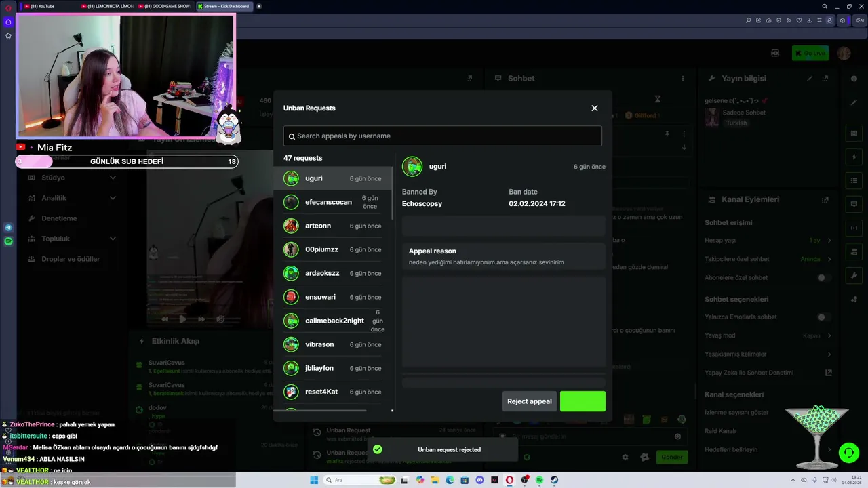Open jbliayfon's unban request
Image resolution: width=868 pixels, height=488 pixels.
[x=333, y=368]
